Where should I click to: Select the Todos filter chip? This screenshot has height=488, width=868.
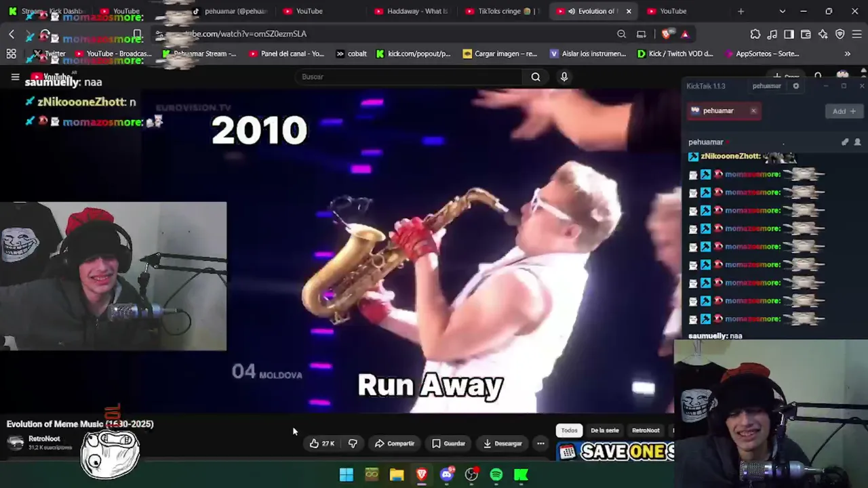(569, 430)
